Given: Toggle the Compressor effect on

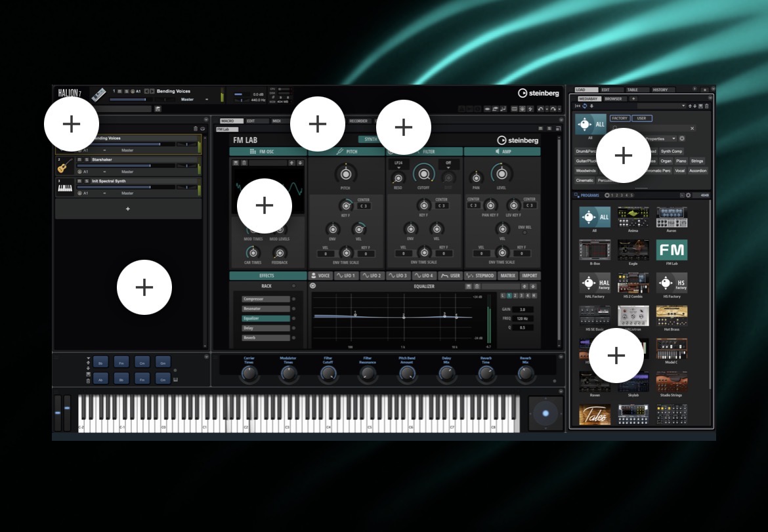Looking at the screenshot, I should pyautogui.click(x=294, y=299).
